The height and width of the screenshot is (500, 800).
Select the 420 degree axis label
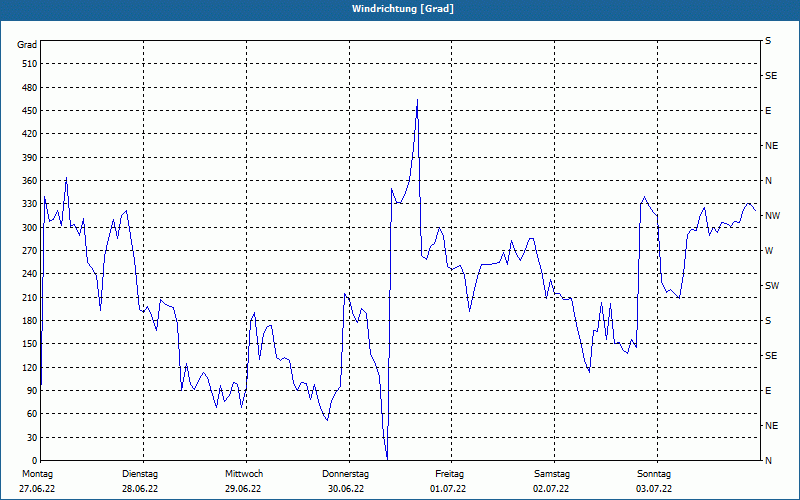click(29, 134)
